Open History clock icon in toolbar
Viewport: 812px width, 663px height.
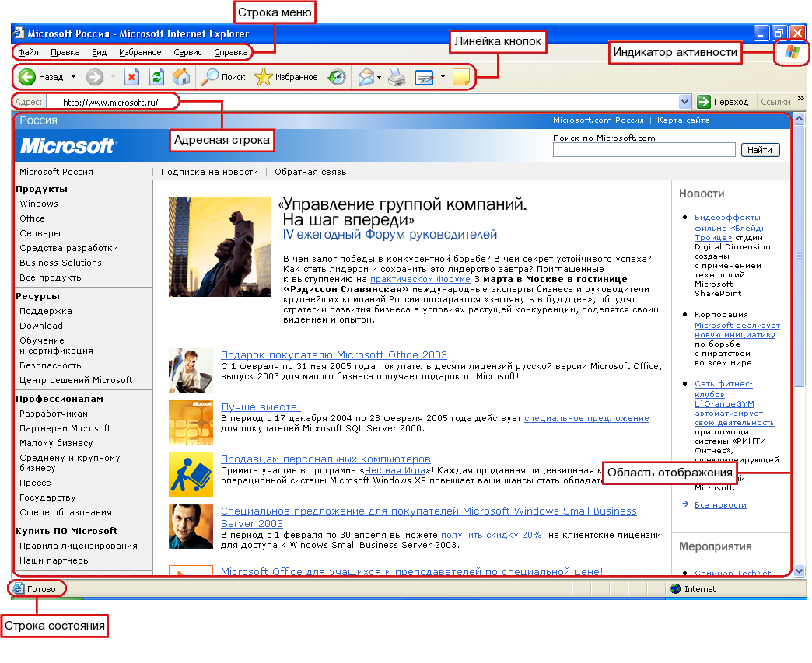pos(337,77)
